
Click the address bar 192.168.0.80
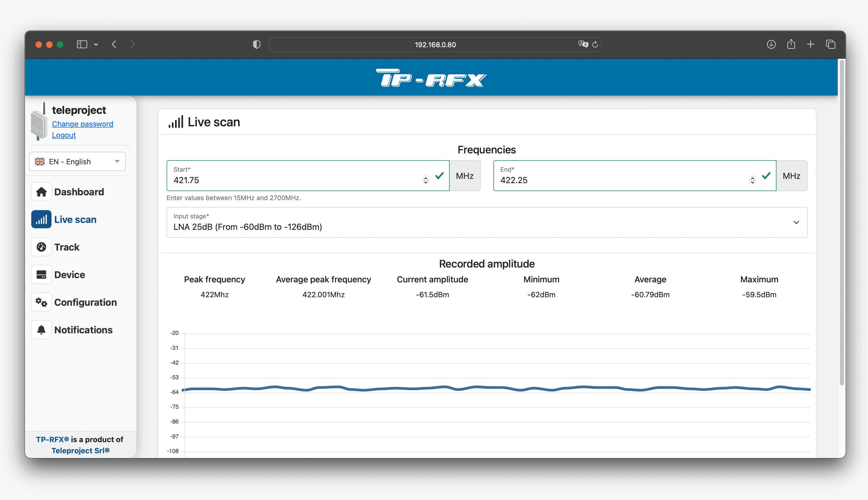[435, 45]
